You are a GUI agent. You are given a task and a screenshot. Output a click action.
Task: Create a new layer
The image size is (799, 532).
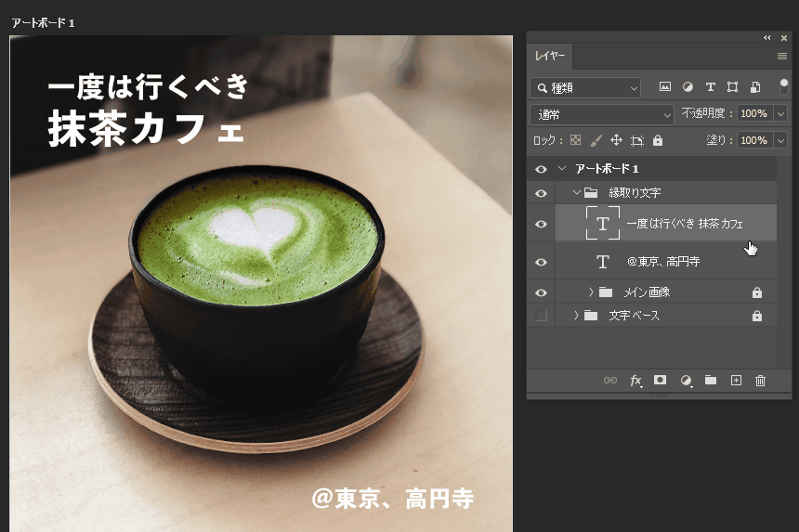[x=736, y=381]
